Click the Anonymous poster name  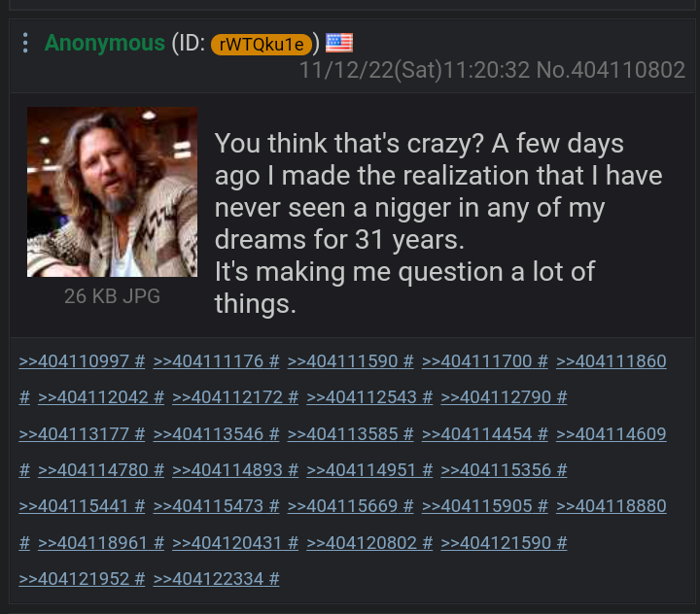(104, 44)
